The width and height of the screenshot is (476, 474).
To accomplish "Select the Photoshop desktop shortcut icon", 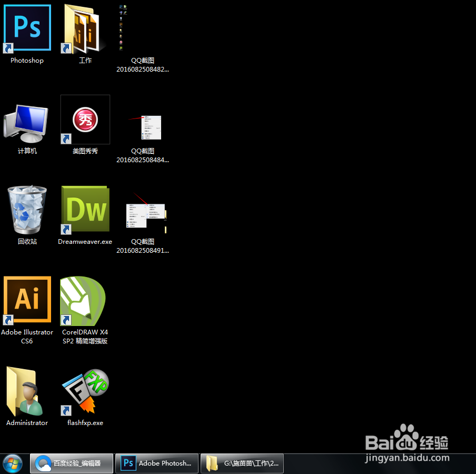I will pos(27,28).
